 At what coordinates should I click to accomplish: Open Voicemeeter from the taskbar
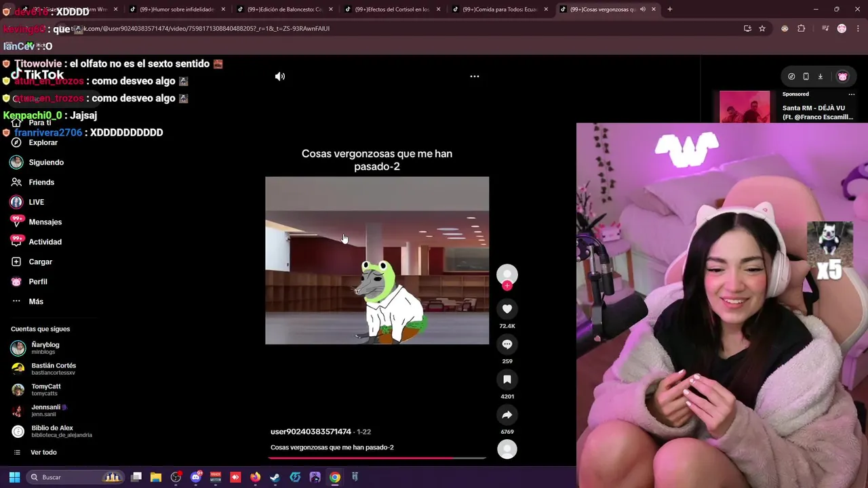216,477
